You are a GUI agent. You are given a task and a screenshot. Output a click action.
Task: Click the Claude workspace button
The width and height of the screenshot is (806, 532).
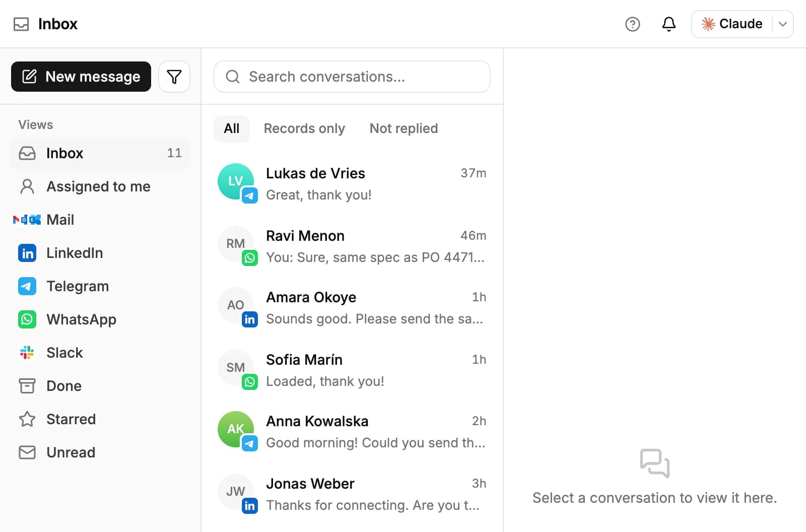732,24
